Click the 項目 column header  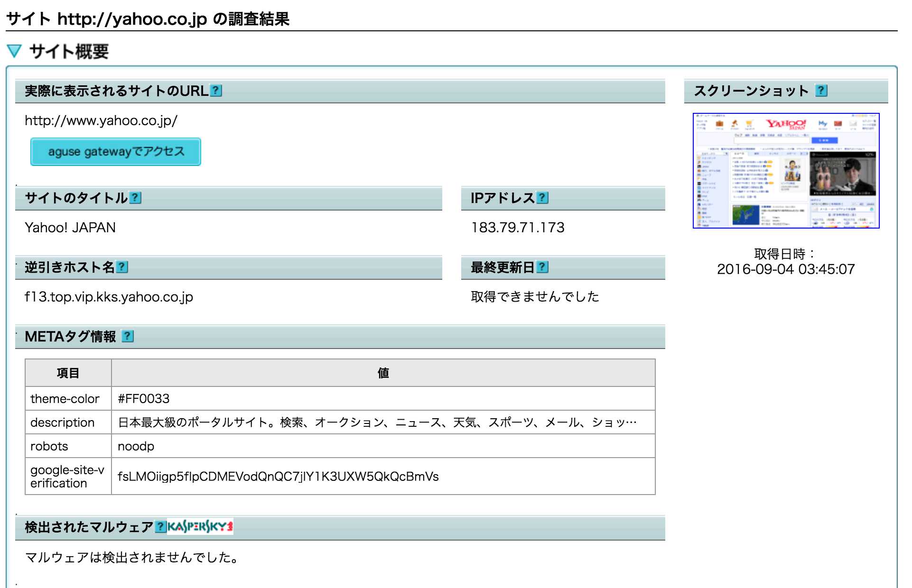(68, 373)
